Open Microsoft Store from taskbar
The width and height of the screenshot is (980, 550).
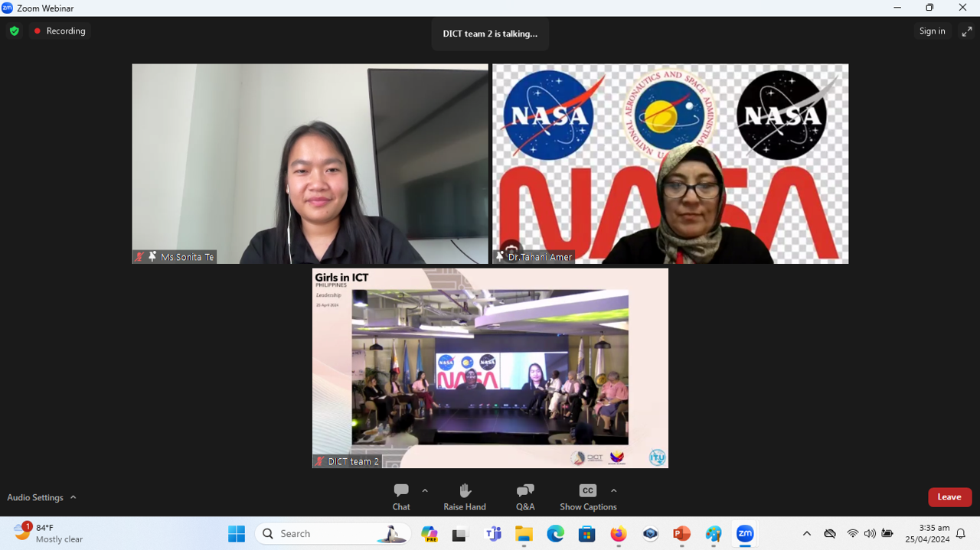coord(587,534)
